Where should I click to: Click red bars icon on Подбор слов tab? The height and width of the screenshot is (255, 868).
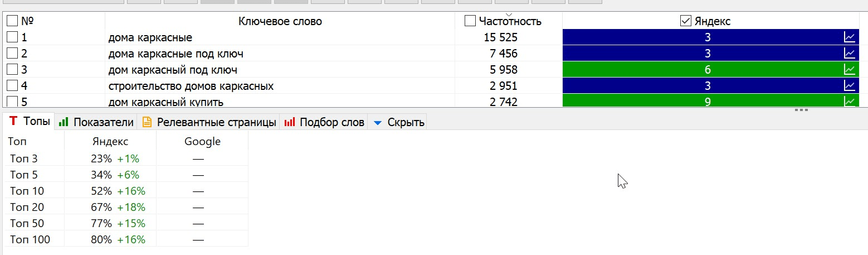[290, 122]
